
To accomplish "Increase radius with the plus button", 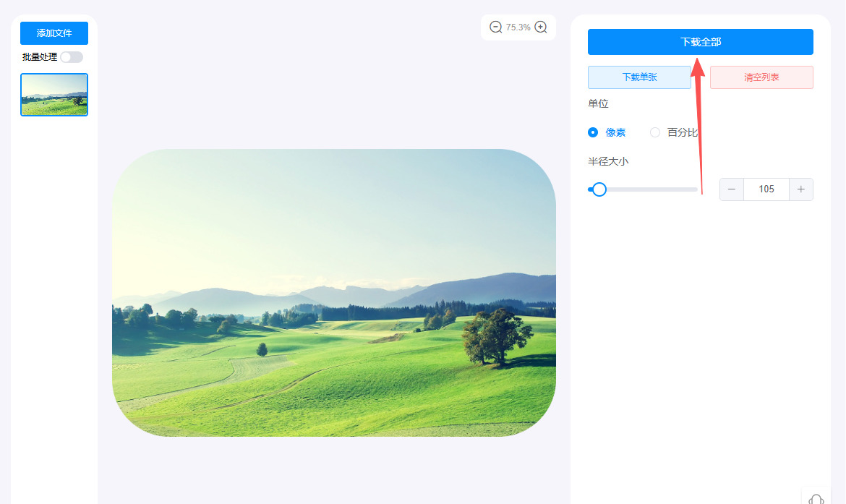I will tap(800, 189).
